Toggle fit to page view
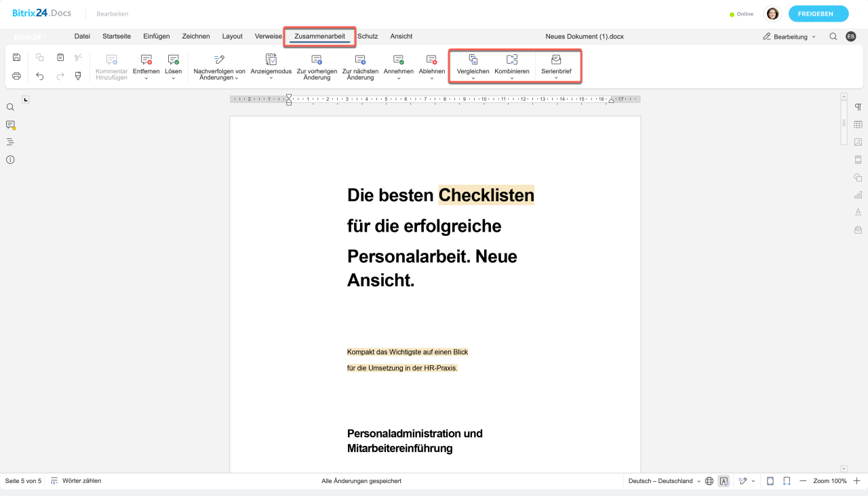Image resolution: width=868 pixels, height=496 pixels. coord(770,481)
